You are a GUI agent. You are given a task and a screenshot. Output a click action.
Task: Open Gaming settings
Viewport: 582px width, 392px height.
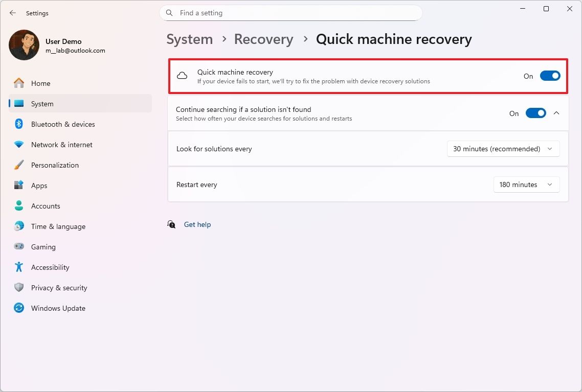(43, 246)
